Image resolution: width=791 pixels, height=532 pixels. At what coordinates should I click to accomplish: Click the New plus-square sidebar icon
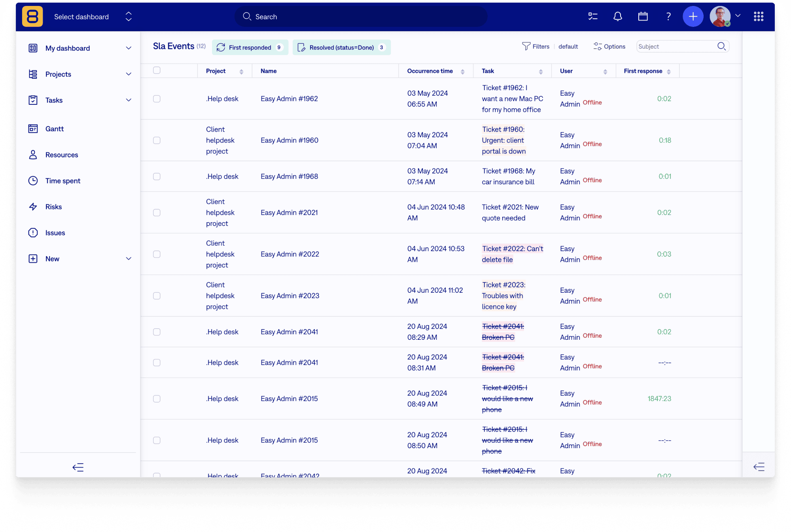point(33,259)
